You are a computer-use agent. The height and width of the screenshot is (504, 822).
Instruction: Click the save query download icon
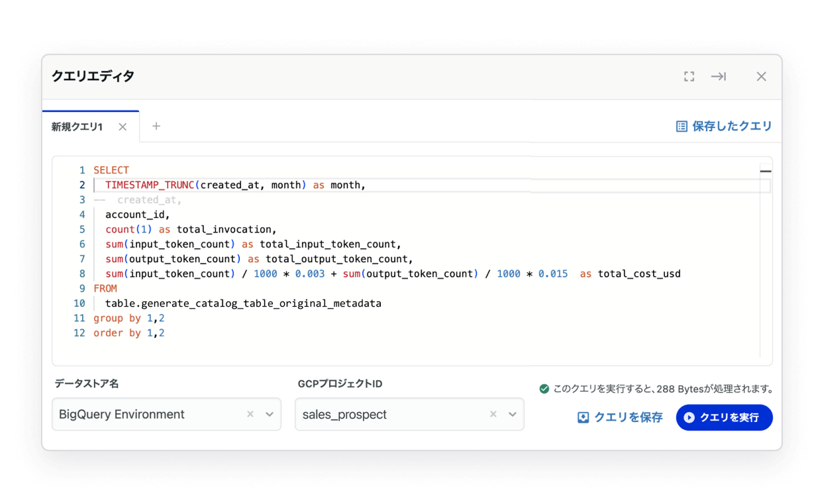(583, 418)
